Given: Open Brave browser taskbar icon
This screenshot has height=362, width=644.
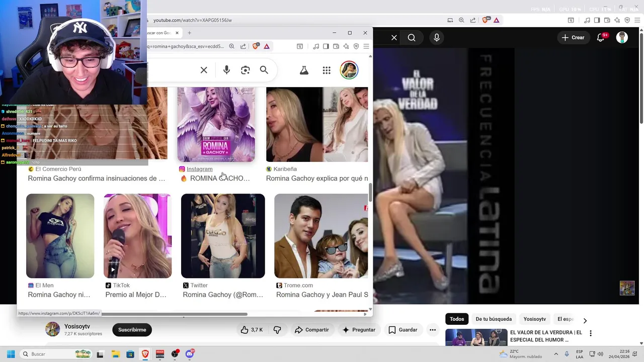Looking at the screenshot, I should pyautogui.click(x=145, y=354).
